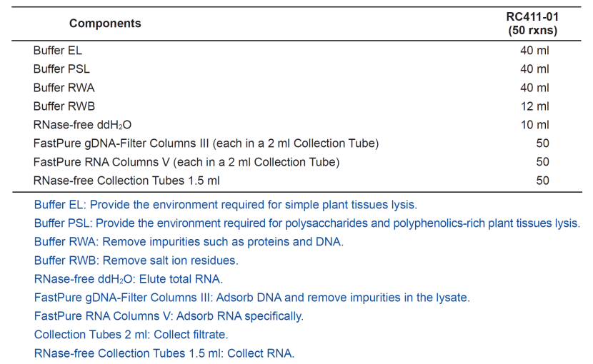593x364 pixels.
Task: Click the Adsorb RNA specifically description
Action: pyautogui.click(x=169, y=316)
